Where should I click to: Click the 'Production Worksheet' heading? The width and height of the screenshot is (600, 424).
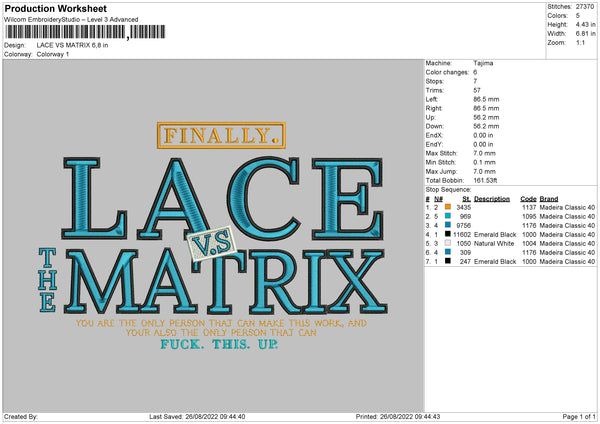point(55,8)
